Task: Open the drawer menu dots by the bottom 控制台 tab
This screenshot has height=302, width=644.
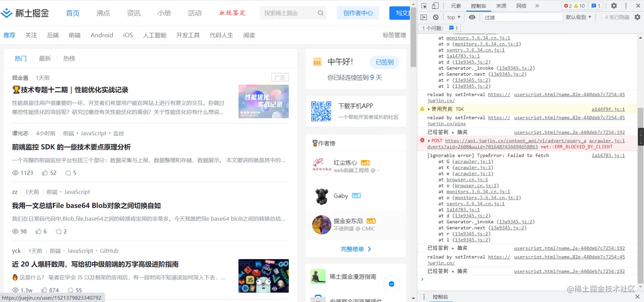Action: (x=424, y=297)
